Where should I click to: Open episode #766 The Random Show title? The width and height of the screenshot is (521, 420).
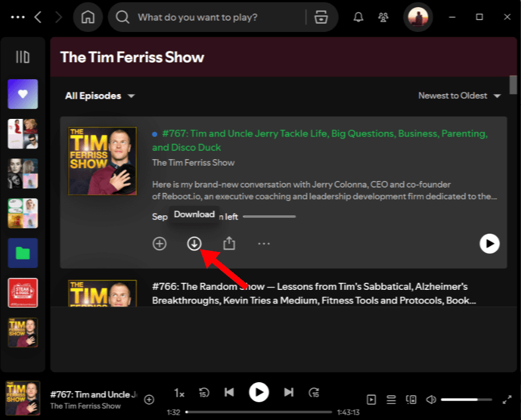click(x=314, y=293)
